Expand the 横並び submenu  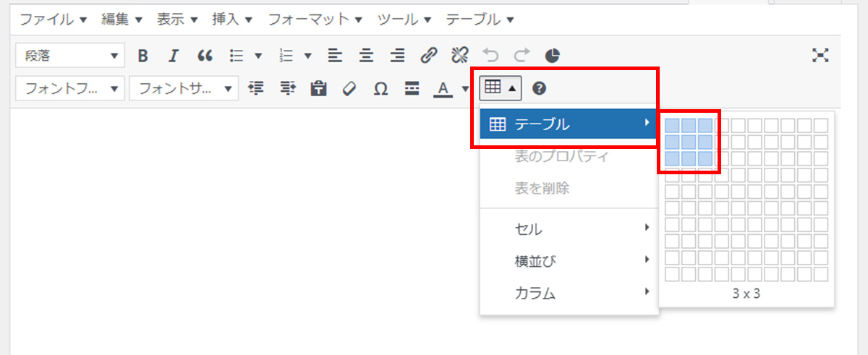(569, 262)
